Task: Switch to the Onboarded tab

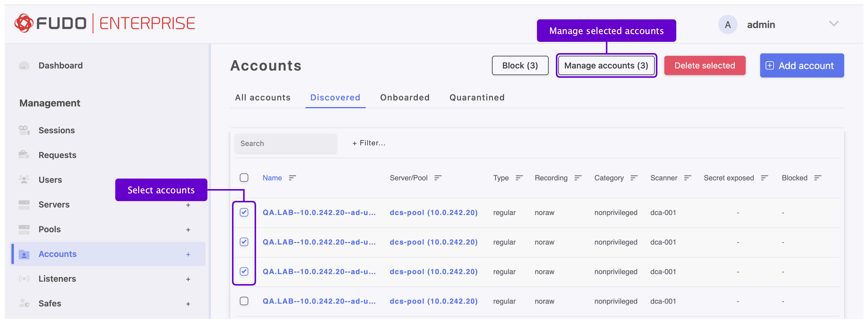Action: coord(404,97)
